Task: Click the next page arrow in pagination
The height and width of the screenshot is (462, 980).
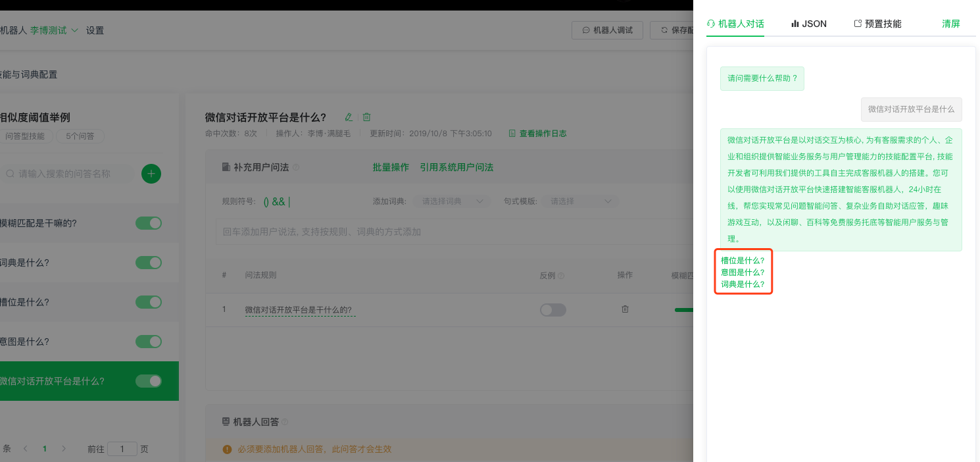Action: point(64,449)
